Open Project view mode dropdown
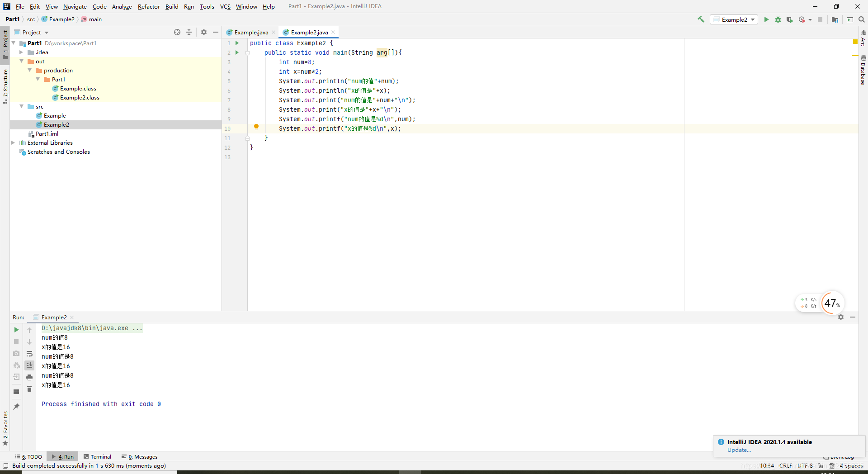Image resolution: width=868 pixels, height=474 pixels. click(35, 32)
